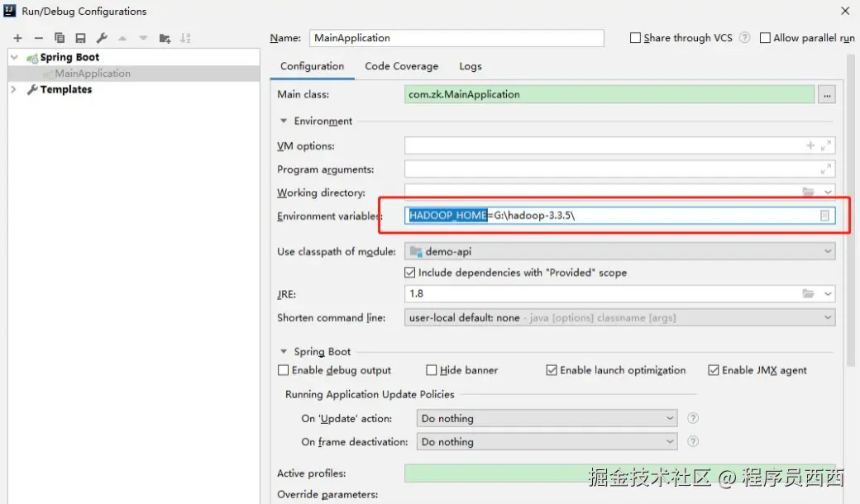Open JRE dropdown arrow
This screenshot has height=504, width=860.
(828, 294)
